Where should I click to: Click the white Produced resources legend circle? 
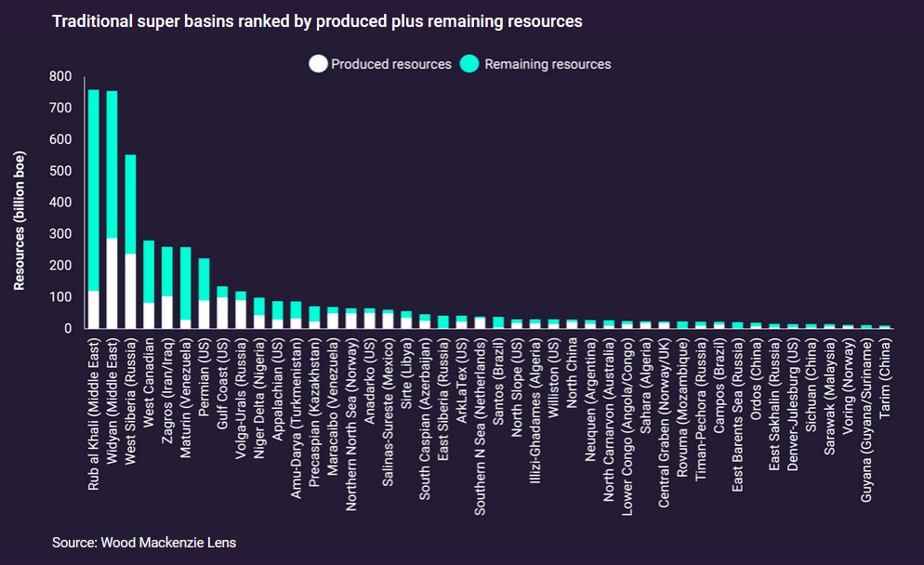[318, 64]
